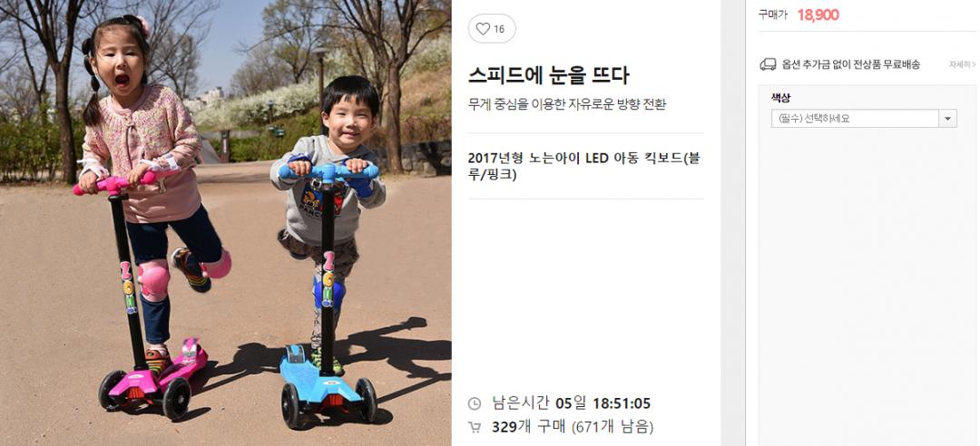This screenshot has height=446, width=980.
Task: Click the like count number 16
Action: pyautogui.click(x=499, y=29)
